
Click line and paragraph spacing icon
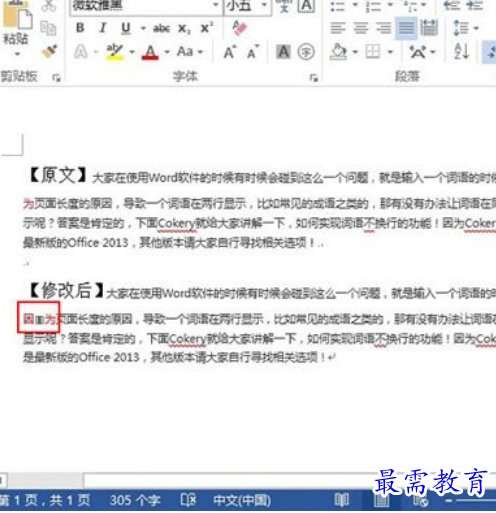coord(461,28)
